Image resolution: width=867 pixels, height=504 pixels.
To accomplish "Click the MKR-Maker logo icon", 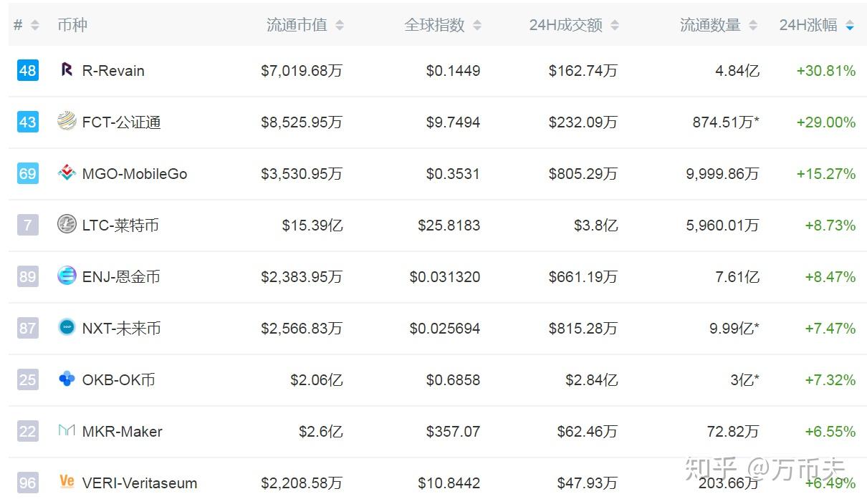I will (x=67, y=430).
